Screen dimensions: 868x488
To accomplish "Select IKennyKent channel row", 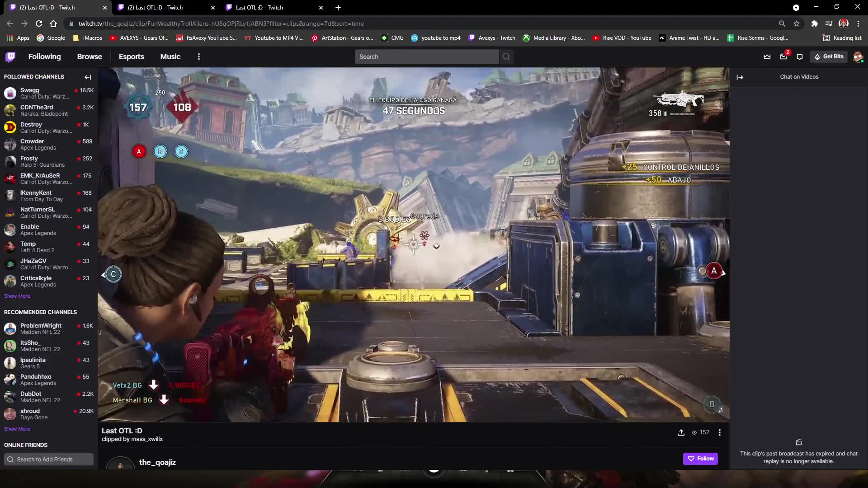I will click(x=49, y=196).
